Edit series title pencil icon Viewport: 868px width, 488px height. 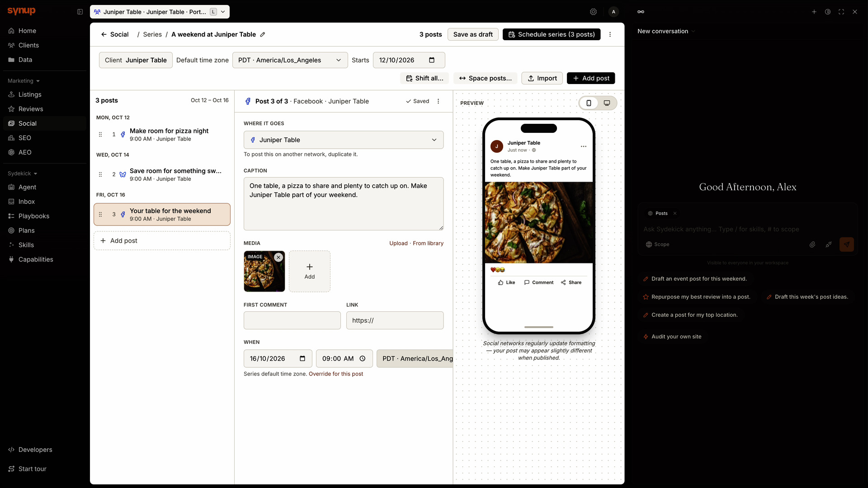coord(263,34)
